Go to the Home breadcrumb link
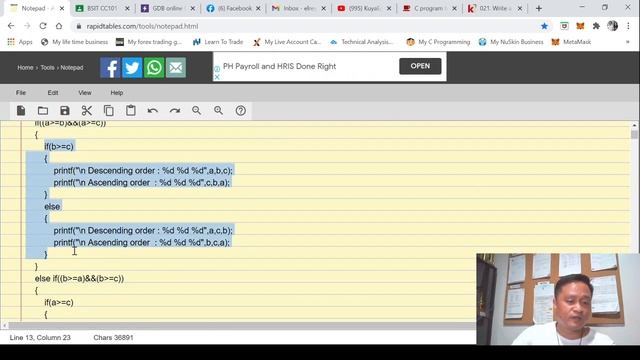Screen dimensions: 640x360 [x=25, y=67]
